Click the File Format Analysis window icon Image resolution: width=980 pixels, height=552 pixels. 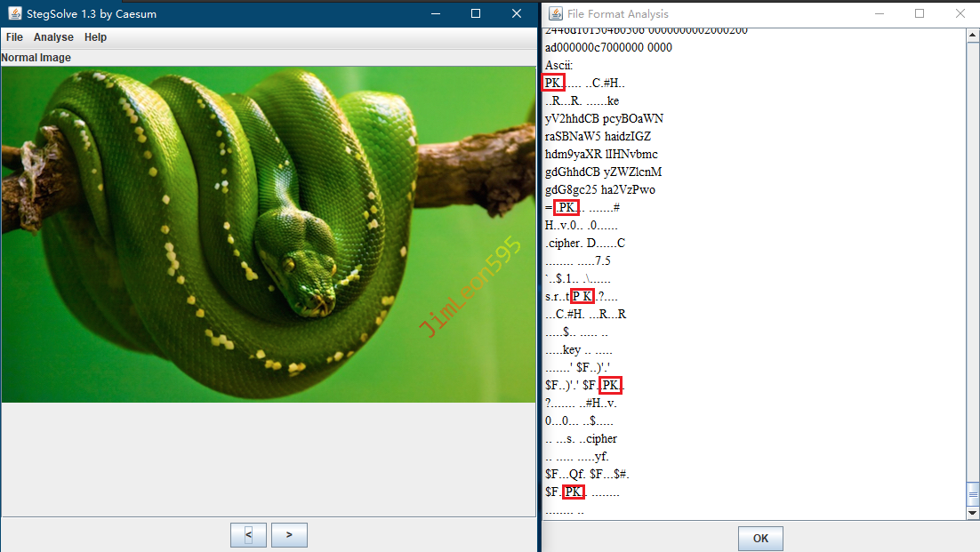coord(556,13)
